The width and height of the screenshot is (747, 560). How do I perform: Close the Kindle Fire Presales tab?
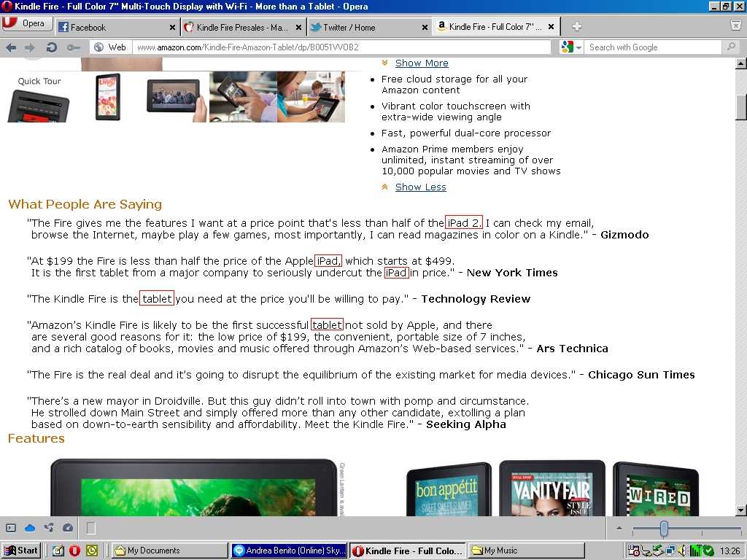pos(298,28)
